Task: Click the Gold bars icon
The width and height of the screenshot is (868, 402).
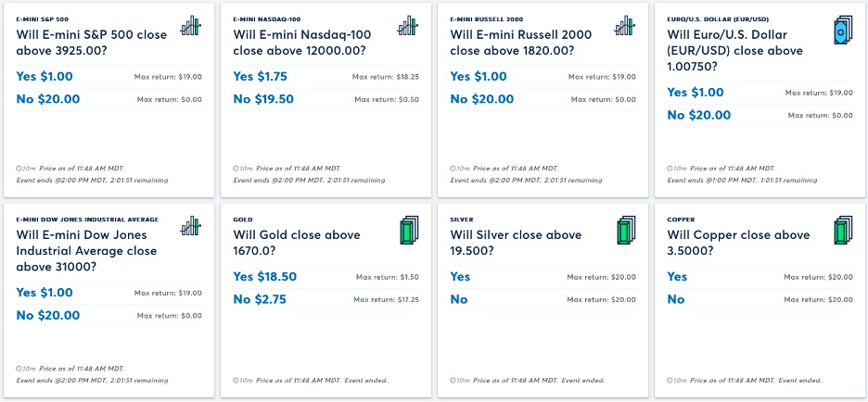Action: pos(409,230)
